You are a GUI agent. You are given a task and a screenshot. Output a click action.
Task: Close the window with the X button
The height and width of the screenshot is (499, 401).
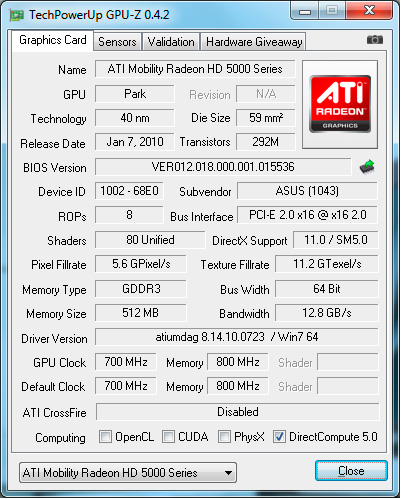[x=369, y=10]
